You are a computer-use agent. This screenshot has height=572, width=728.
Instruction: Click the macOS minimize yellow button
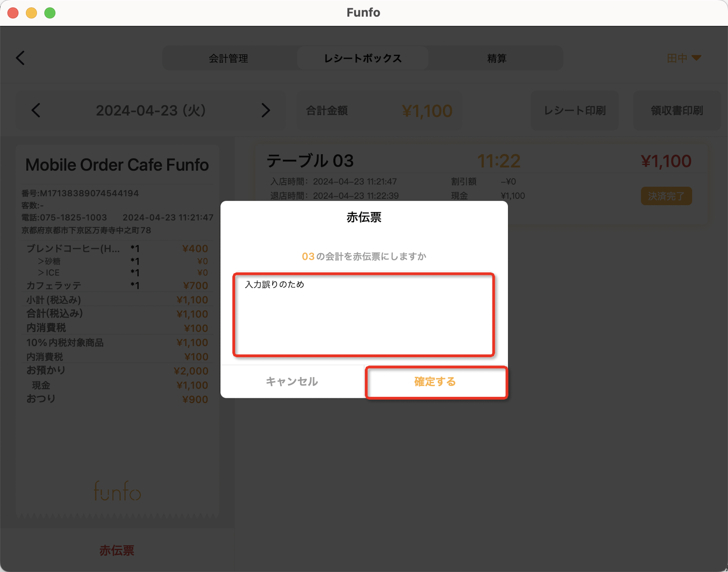tap(31, 13)
